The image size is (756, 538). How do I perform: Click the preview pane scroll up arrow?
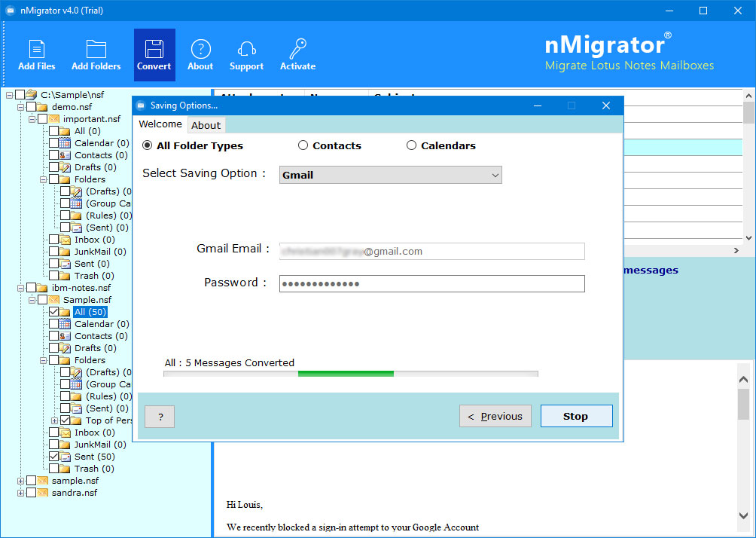coord(743,380)
